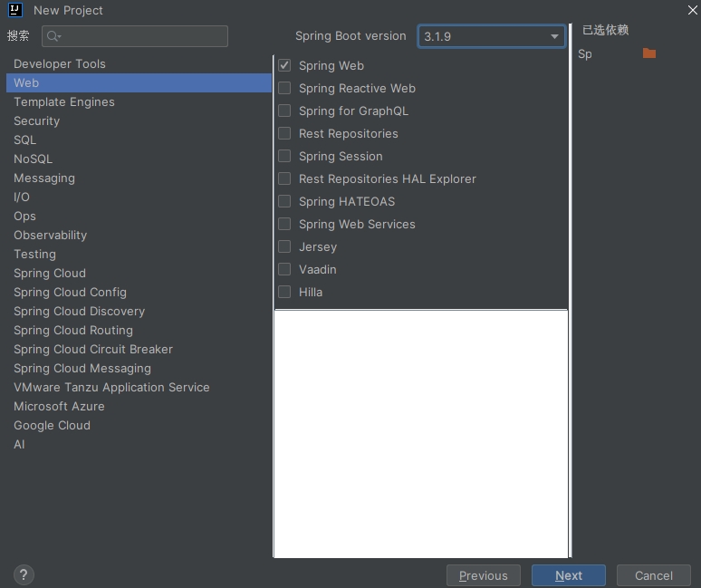This screenshot has width=701, height=588.
Task: Click the search magnifier icon
Action: click(53, 36)
